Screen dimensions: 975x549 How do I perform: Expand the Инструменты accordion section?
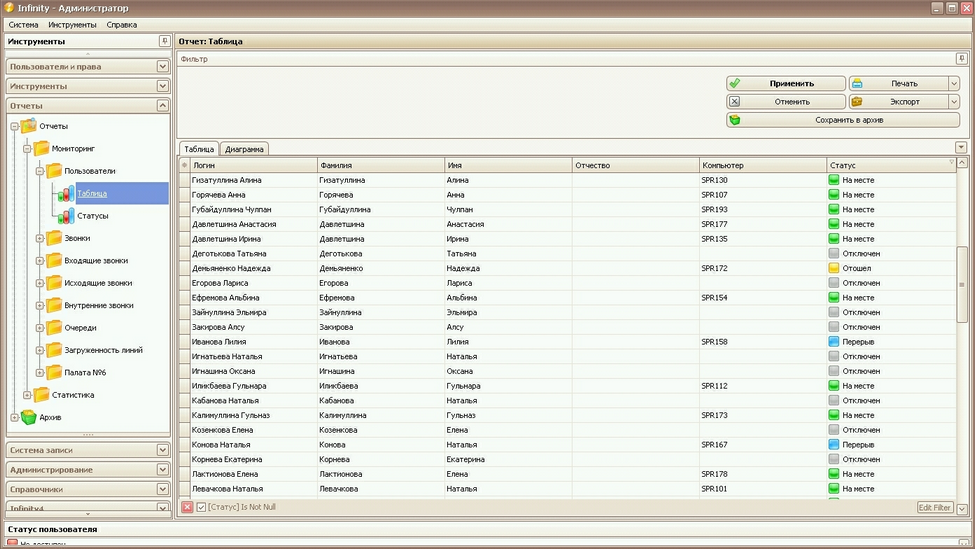point(162,86)
